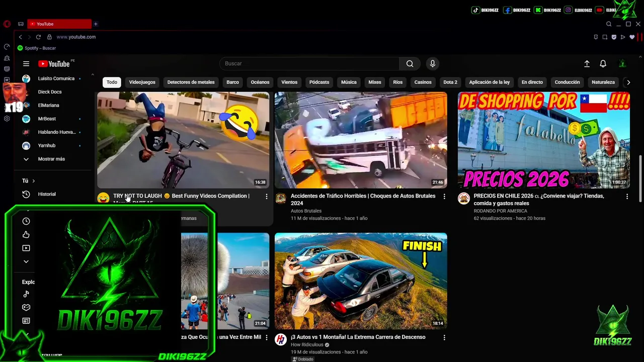Select the Todo filter chip

point(112,82)
